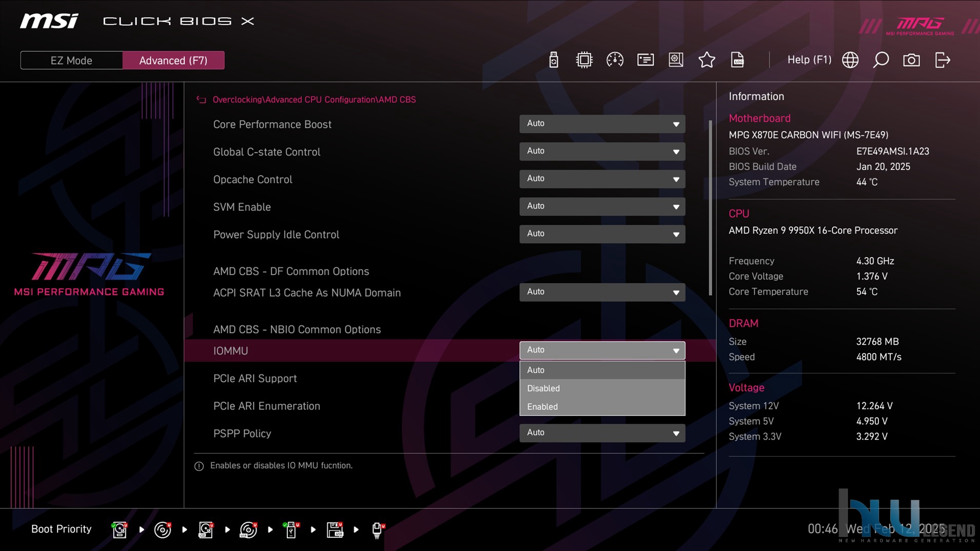
Task: Open the CPU chip info icon
Action: [584, 60]
